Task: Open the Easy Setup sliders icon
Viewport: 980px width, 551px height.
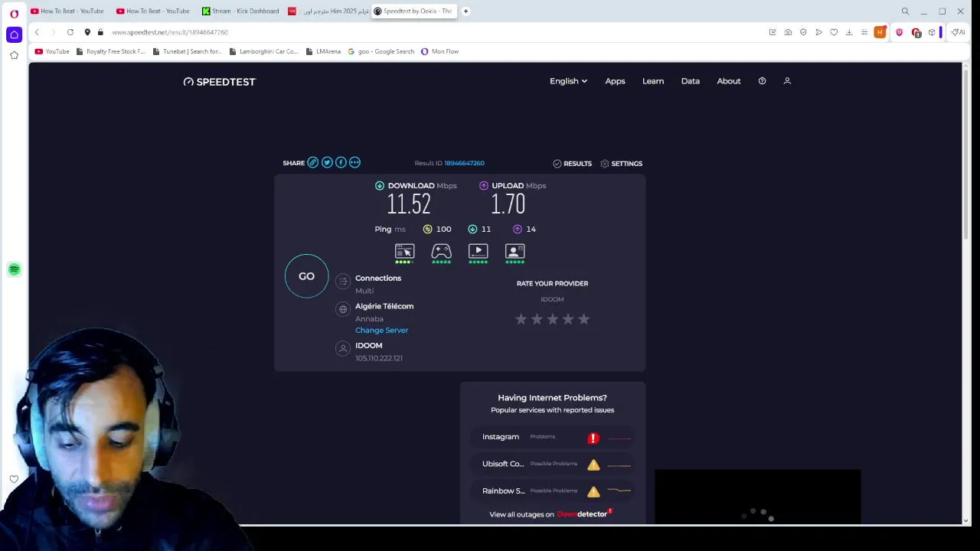Action: click(x=864, y=32)
